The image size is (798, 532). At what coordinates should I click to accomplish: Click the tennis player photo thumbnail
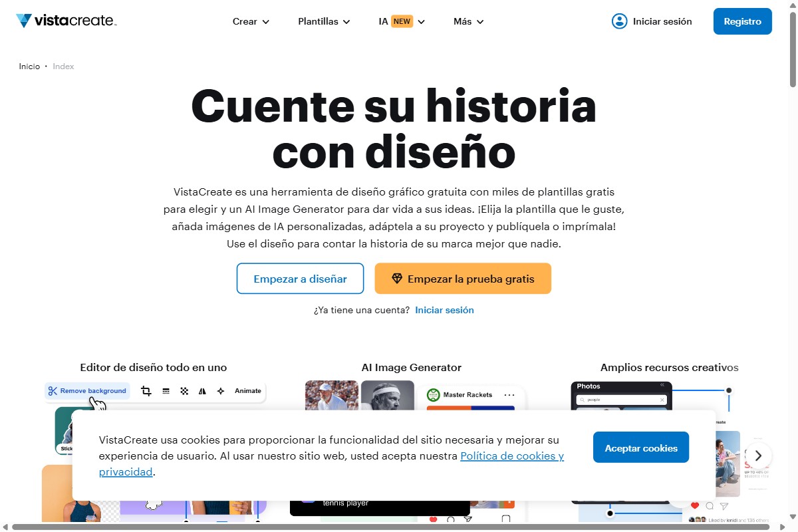(332, 396)
